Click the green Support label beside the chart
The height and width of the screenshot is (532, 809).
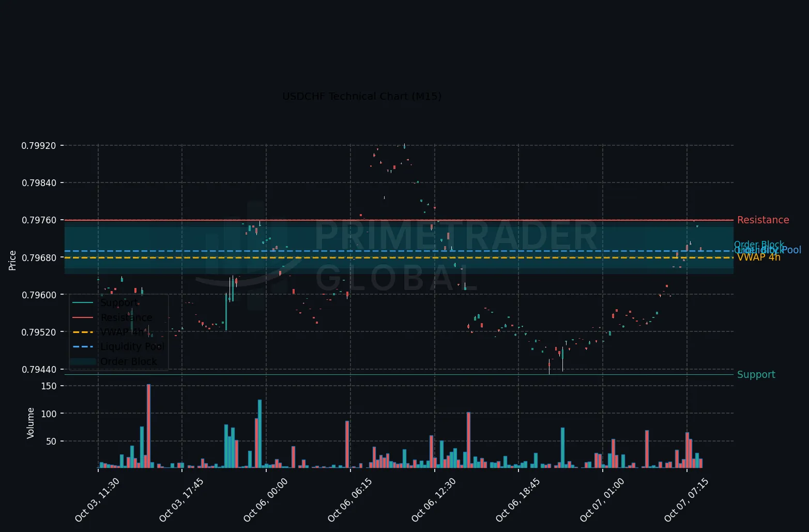(x=756, y=375)
